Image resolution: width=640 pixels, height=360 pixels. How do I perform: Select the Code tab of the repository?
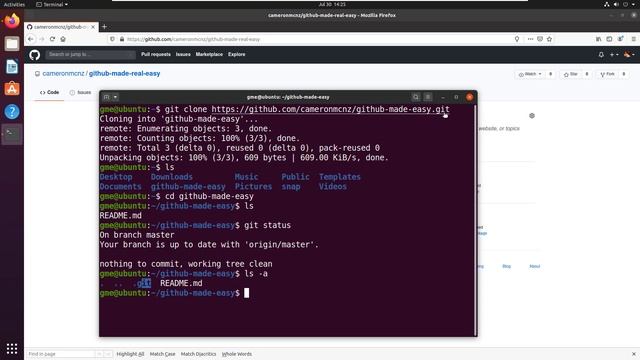(49, 93)
